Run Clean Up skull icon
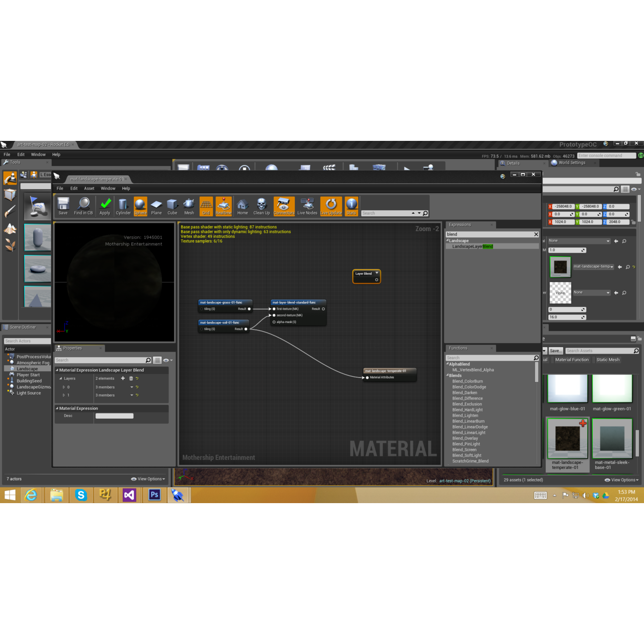 (262, 205)
